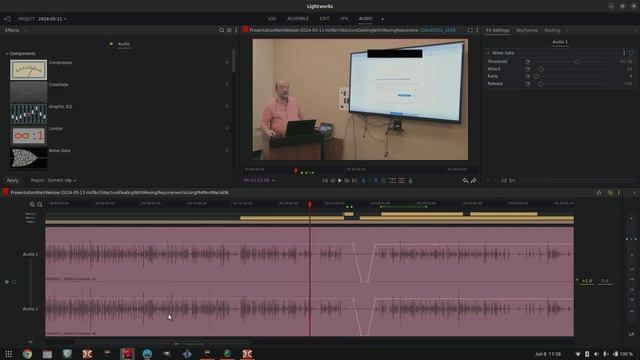
Task: Pick the Noise Gate effect thumbnail
Action: pyautogui.click(x=29, y=158)
